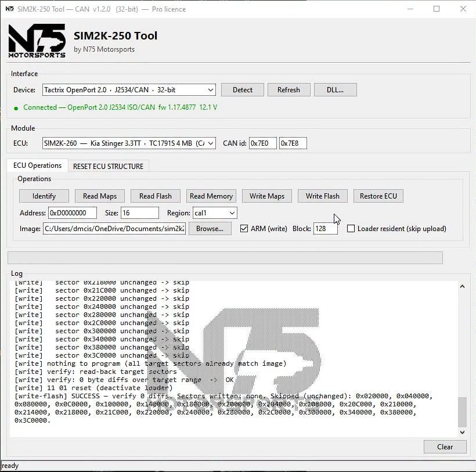Minimize the SIM2K-250 Tool window
The height and width of the screenshot is (472, 476).
tap(410, 9)
